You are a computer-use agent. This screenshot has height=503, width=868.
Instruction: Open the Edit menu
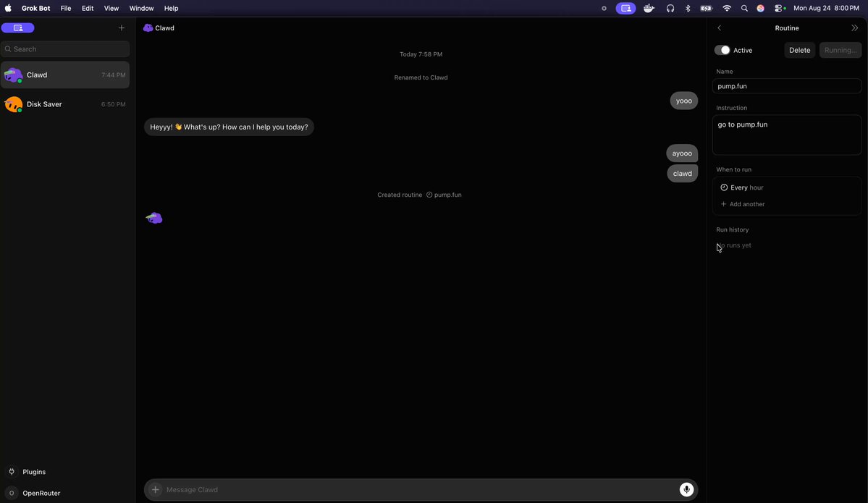pyautogui.click(x=88, y=8)
